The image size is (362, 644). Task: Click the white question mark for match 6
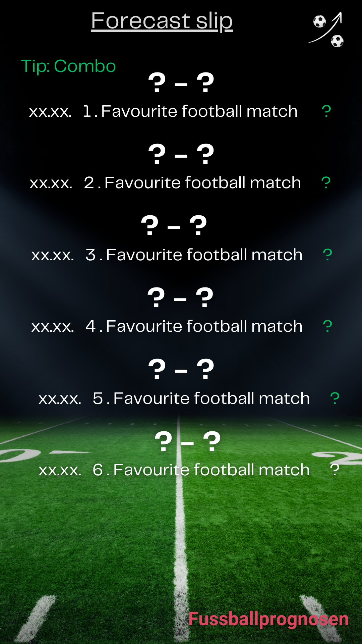335,470
